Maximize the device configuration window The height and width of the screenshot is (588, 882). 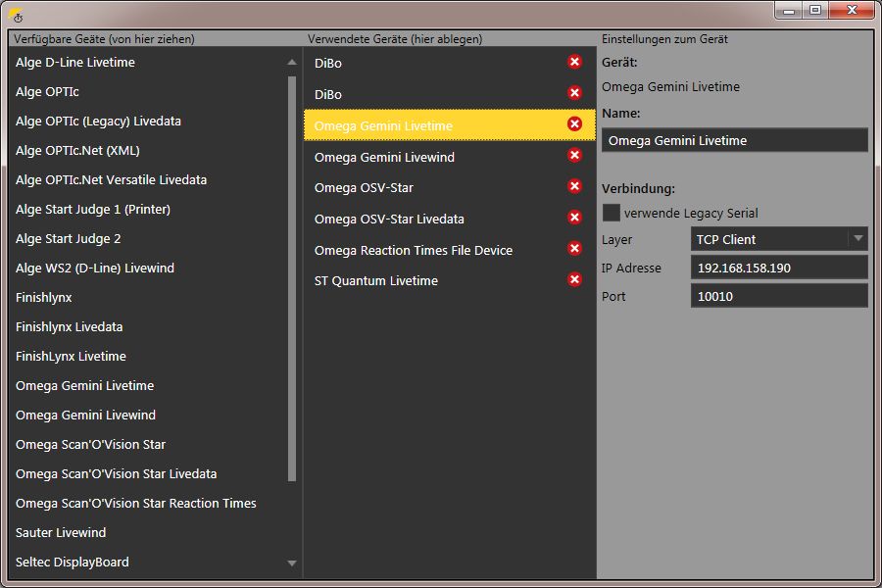pyautogui.click(x=815, y=10)
